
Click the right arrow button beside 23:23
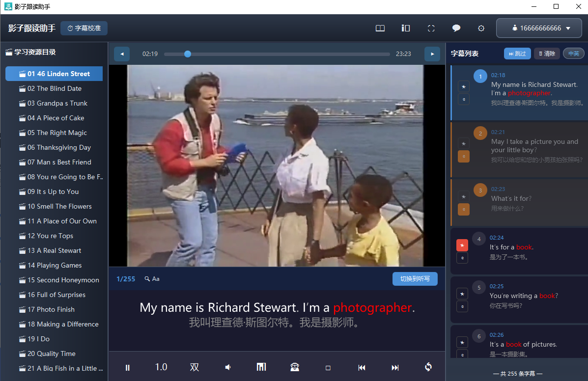[432, 54]
